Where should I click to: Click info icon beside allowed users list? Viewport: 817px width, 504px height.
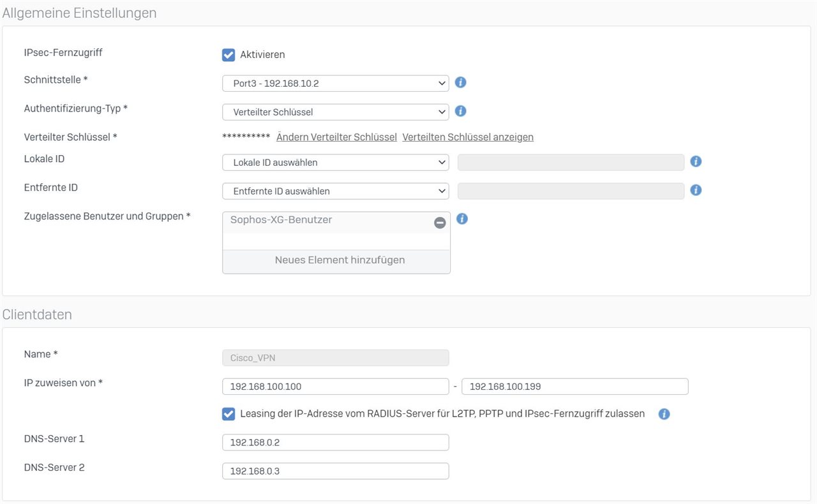(x=462, y=219)
